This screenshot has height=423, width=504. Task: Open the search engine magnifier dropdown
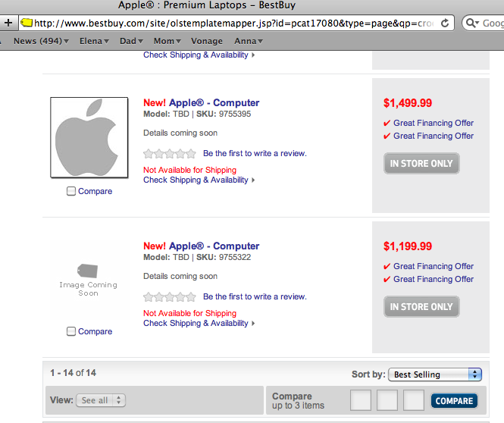(472, 23)
